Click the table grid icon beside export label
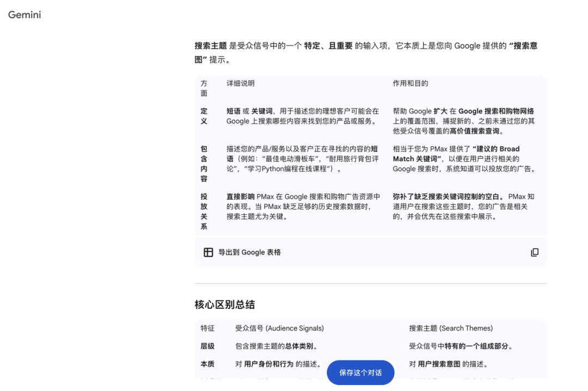This screenshot has width=588, height=391. 208,252
